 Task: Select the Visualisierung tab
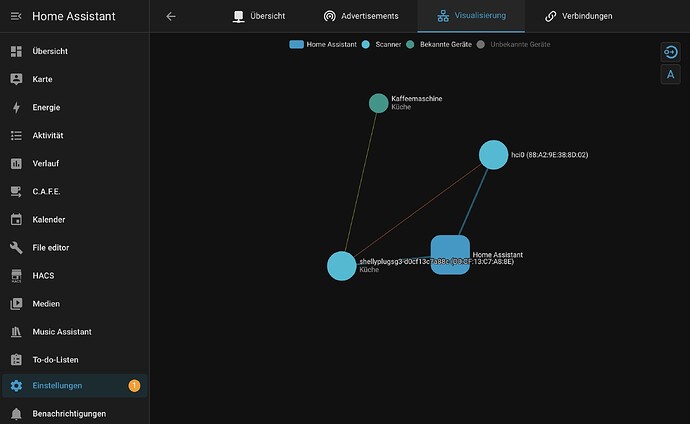[471, 16]
